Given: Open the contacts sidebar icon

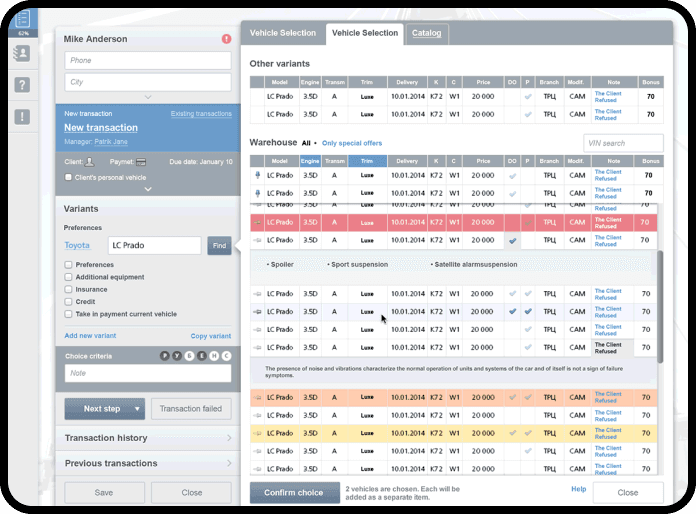Looking at the screenshot, I should click(x=22, y=54).
